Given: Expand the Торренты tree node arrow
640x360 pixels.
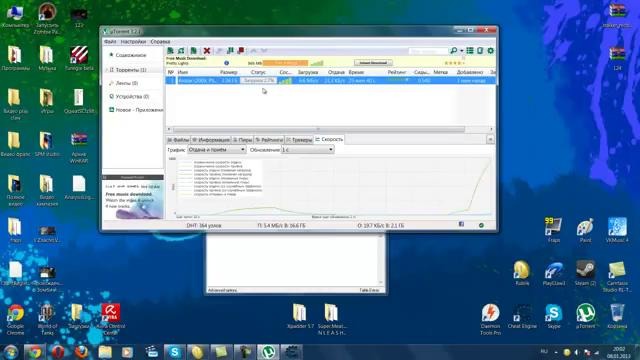Looking at the screenshot, I should tap(107, 70).
